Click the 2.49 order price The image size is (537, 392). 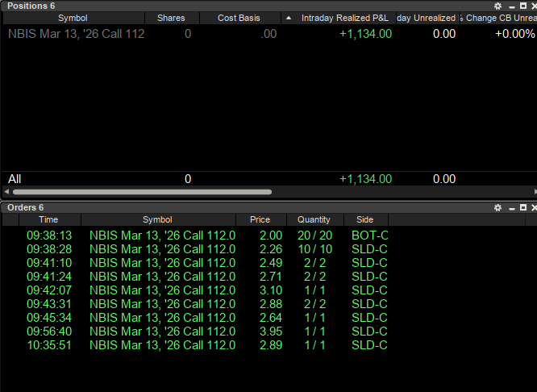tap(271, 263)
